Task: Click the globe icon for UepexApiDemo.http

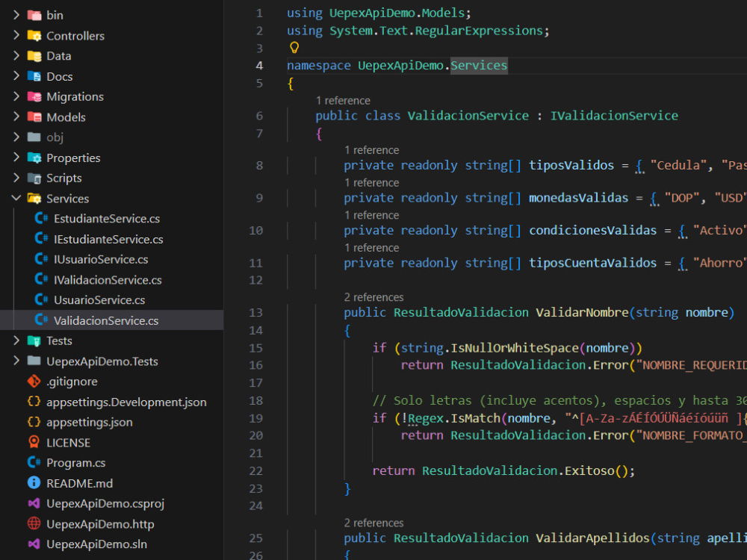Action: [x=34, y=523]
